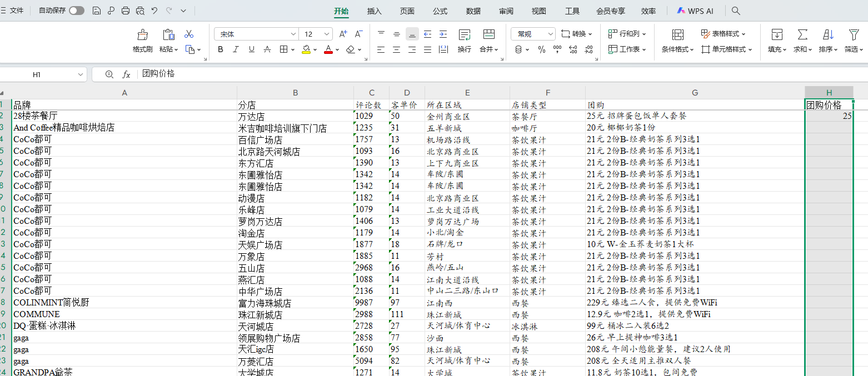Viewport: 868px width, 376px height.
Task: Open the font size 12 dropdown
Action: pyautogui.click(x=327, y=34)
